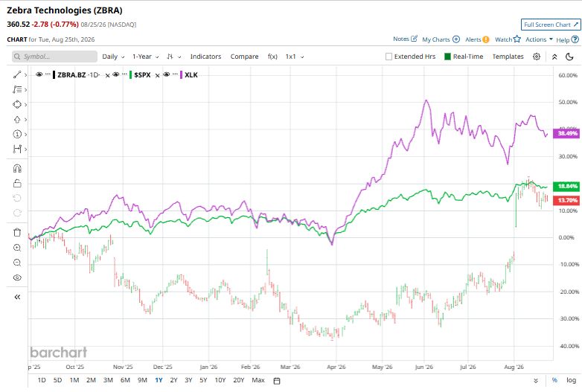Click the XLK purple color swatch
582x392 pixels.
[181, 75]
